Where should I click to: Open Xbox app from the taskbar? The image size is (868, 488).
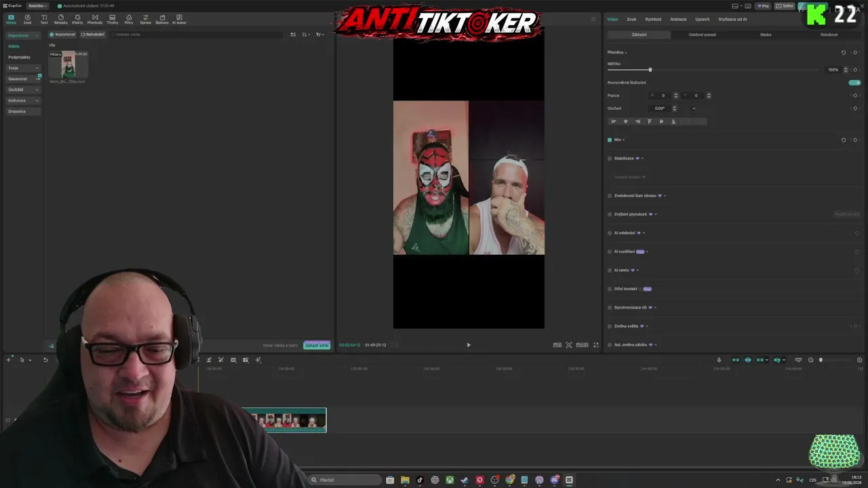450,480
